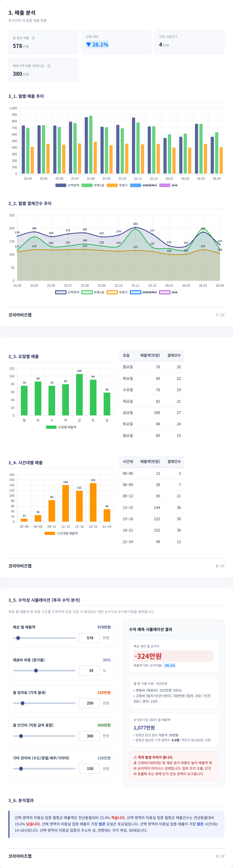Select the 18~21 row in time table
Screen dimensions: 233x868
[152, 530]
